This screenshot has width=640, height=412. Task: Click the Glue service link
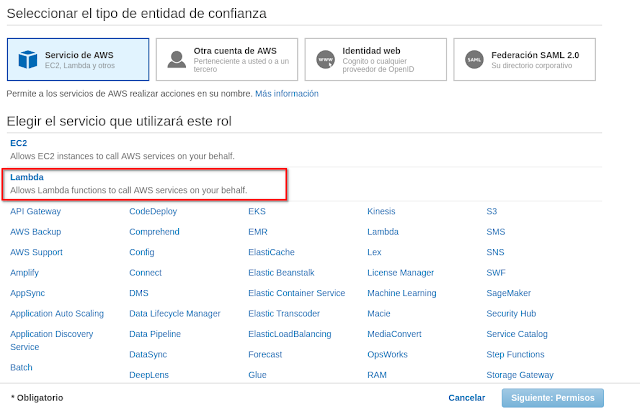click(x=257, y=375)
